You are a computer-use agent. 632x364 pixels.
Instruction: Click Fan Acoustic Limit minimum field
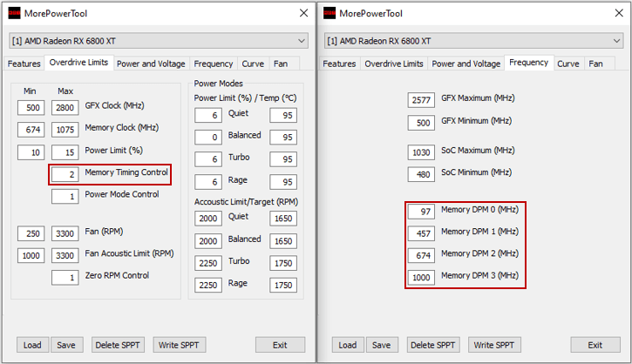[x=31, y=255]
